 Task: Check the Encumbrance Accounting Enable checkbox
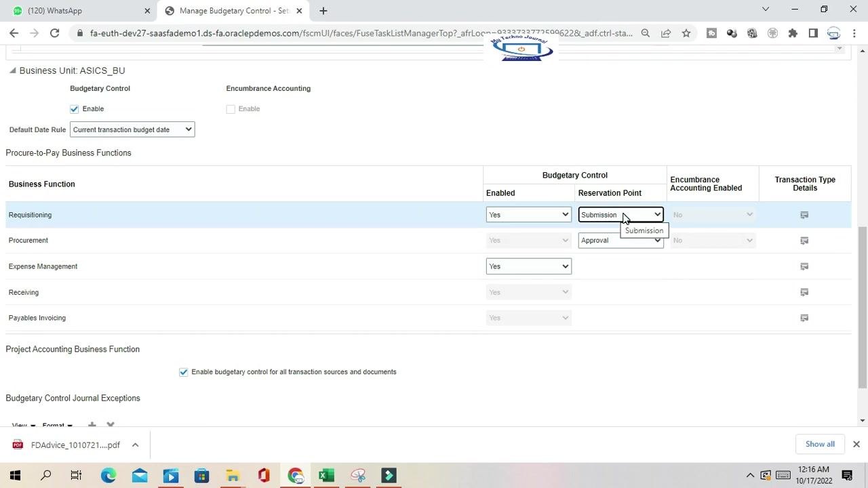pyautogui.click(x=231, y=108)
